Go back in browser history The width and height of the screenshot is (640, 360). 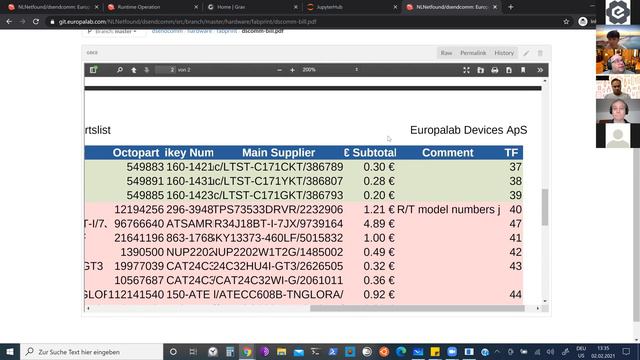9,22
